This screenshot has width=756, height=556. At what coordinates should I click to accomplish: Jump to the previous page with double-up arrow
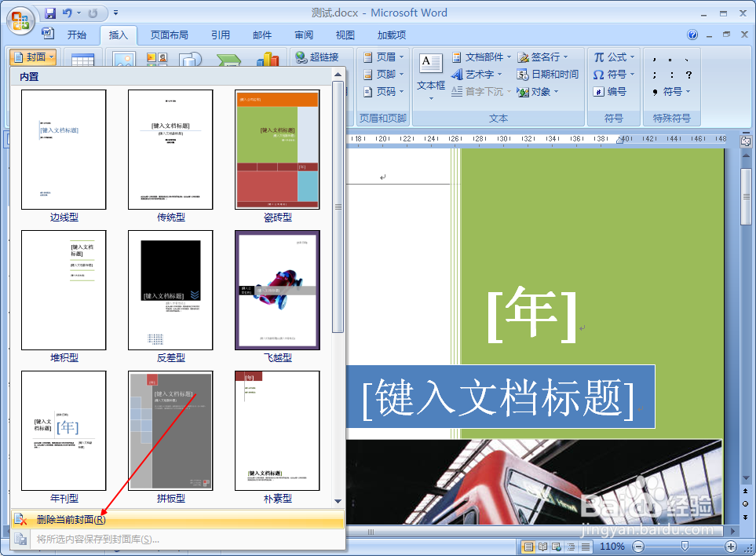point(746,491)
